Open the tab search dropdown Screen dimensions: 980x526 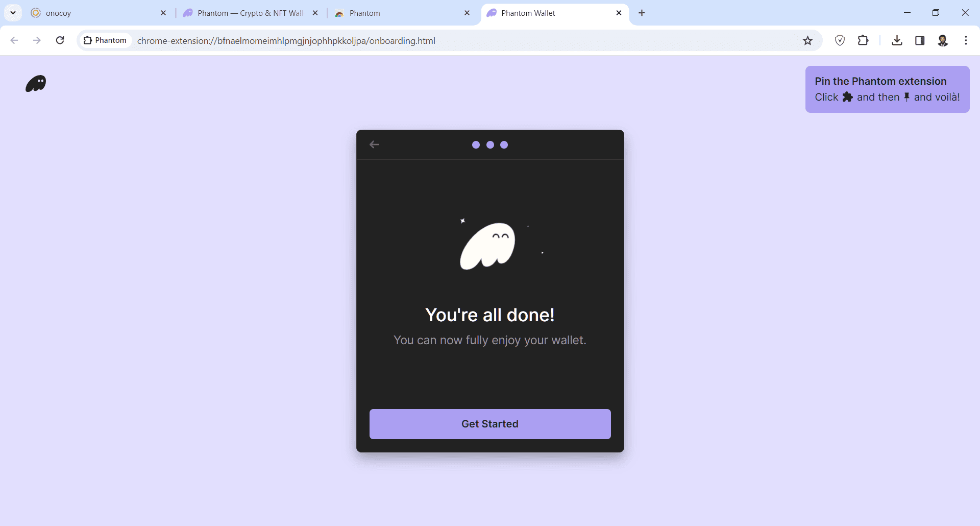pyautogui.click(x=13, y=13)
